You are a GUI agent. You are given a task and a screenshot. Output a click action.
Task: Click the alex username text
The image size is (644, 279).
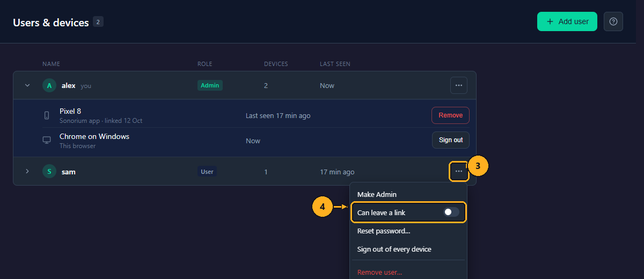coord(69,86)
